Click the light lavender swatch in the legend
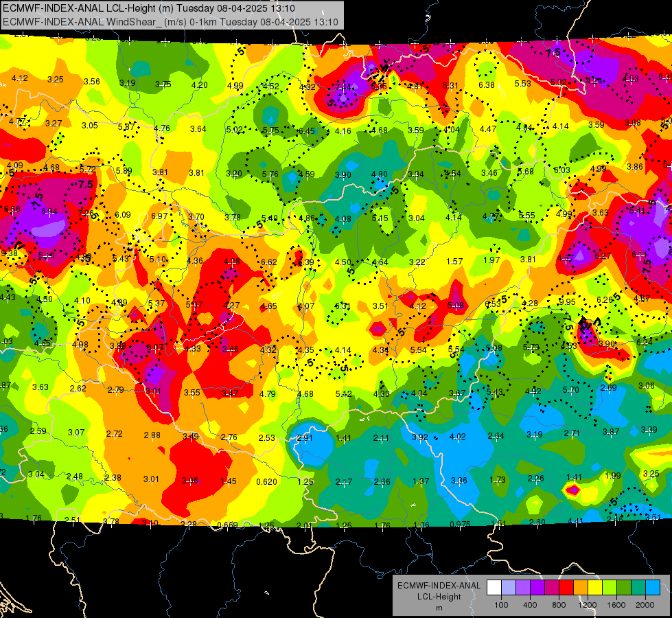The image size is (672, 618). point(508,588)
